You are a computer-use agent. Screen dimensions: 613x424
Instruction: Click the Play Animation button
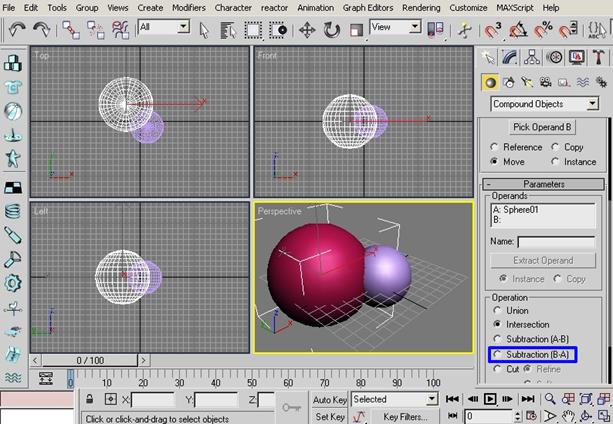490,399
